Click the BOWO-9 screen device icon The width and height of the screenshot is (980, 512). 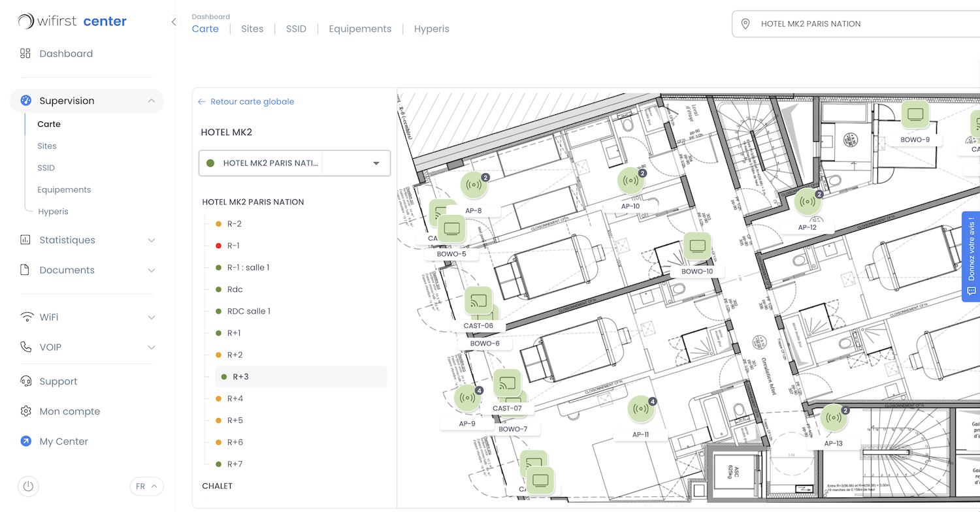pyautogui.click(x=915, y=114)
